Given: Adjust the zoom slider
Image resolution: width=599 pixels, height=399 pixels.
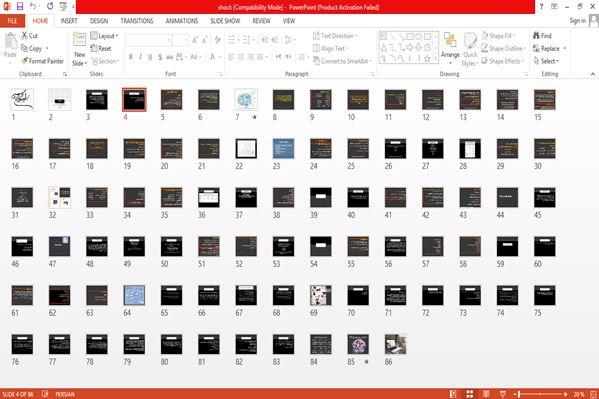Looking at the screenshot, I should [x=541, y=394].
